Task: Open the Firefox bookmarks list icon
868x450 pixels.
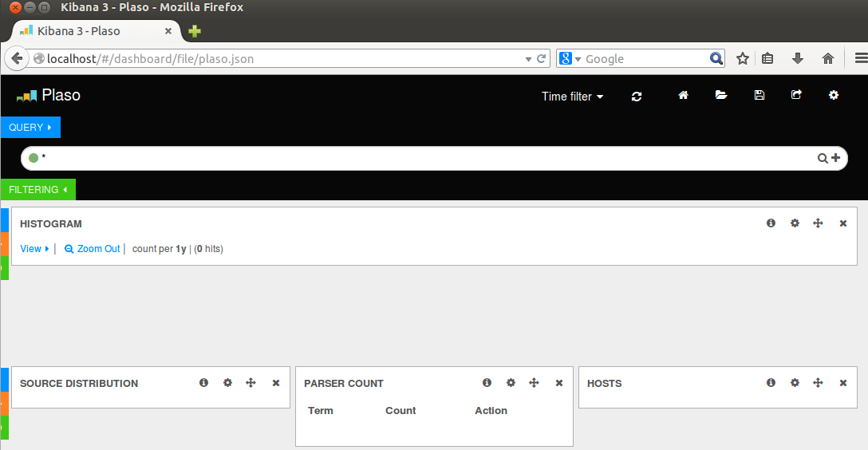Action: click(x=767, y=58)
